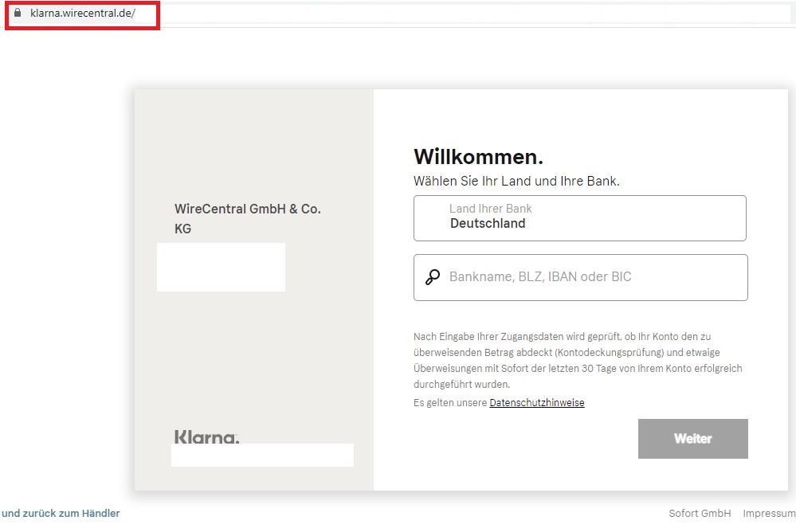Open the Impressum footer link
The width and height of the screenshot is (796, 532).
(x=769, y=513)
